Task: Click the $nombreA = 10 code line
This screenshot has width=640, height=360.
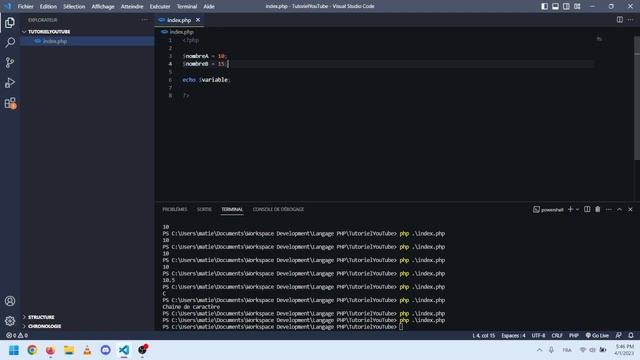Action: (205, 56)
